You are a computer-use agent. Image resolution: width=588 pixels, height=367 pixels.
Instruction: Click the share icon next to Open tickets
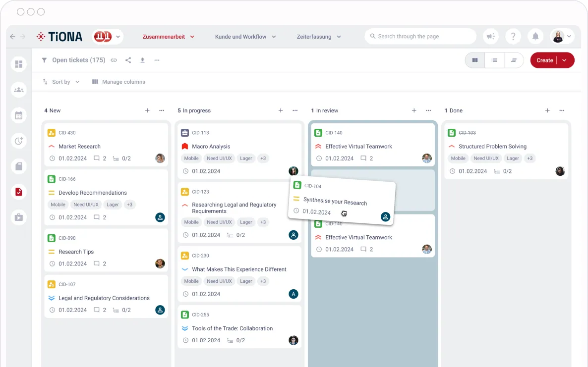click(128, 60)
